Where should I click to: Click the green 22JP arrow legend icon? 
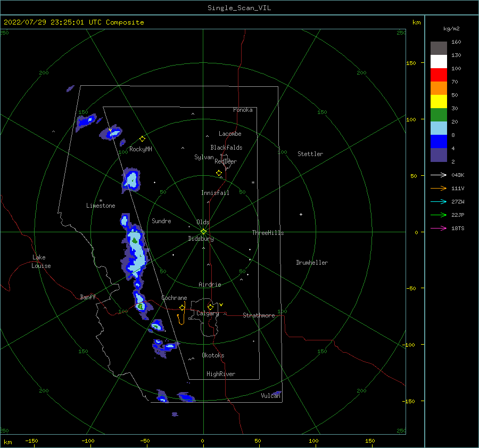[x=439, y=215]
